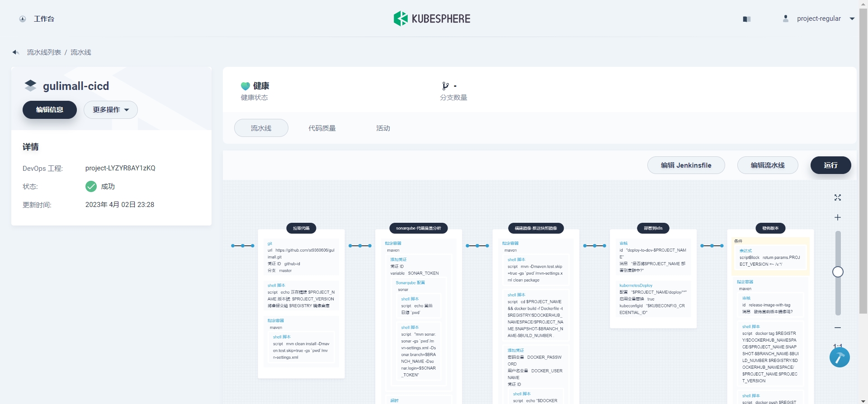The image size is (868, 404).
Task: Select the 部署到k8s stage header
Action: point(653,228)
